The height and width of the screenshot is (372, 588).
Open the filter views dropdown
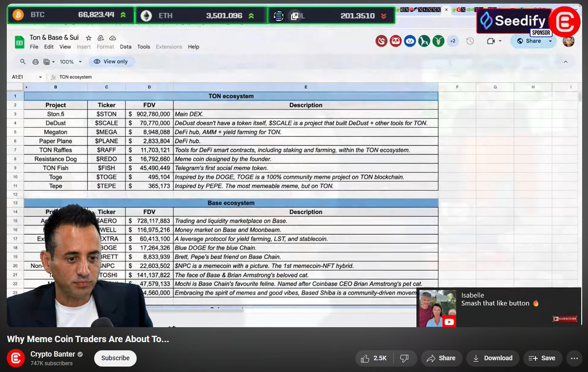pos(49,62)
